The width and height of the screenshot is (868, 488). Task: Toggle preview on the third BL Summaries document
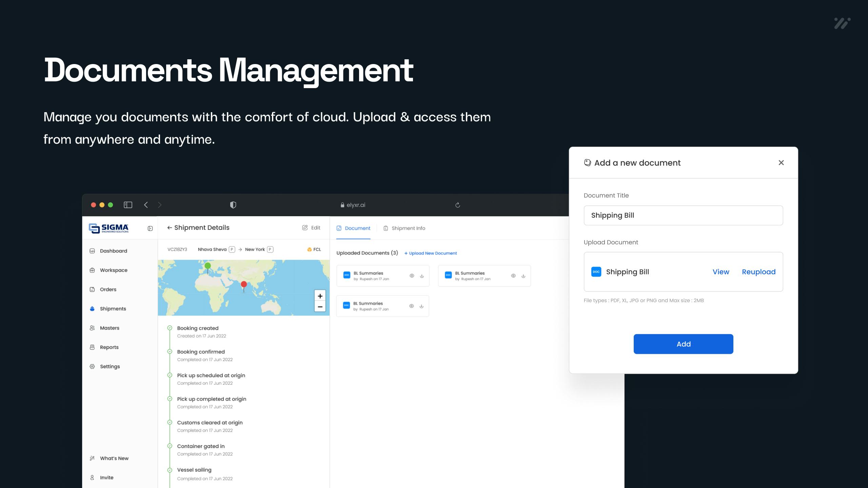[x=411, y=306]
